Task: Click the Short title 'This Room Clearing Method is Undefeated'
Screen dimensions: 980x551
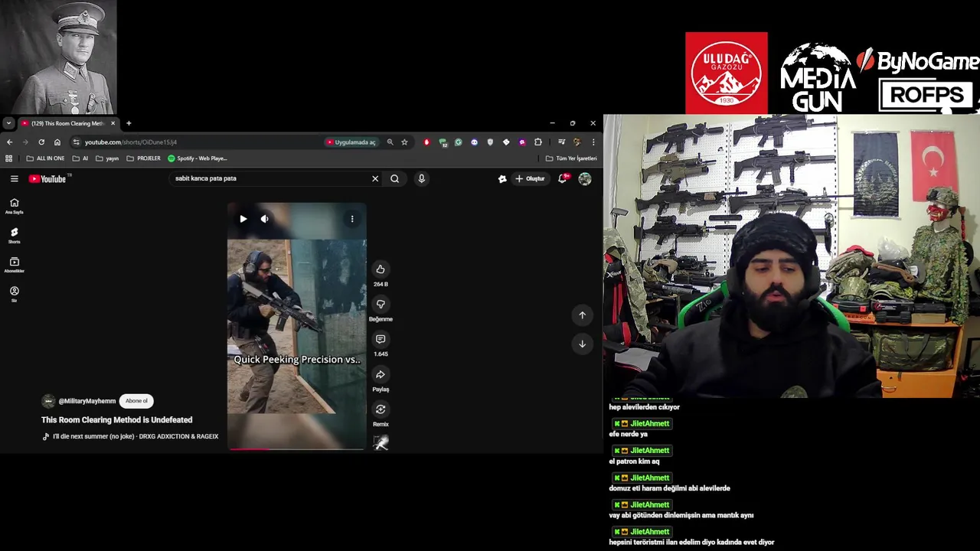Action: coord(116,420)
